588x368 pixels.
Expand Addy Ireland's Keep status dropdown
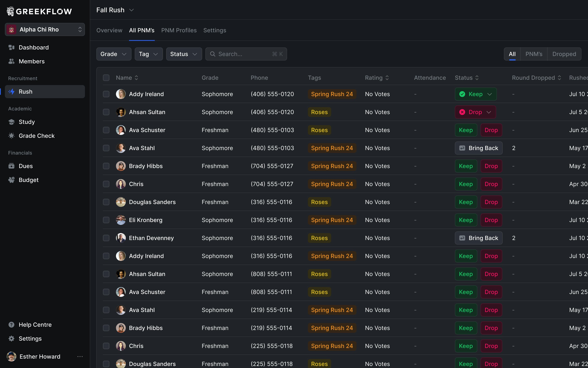(x=490, y=94)
